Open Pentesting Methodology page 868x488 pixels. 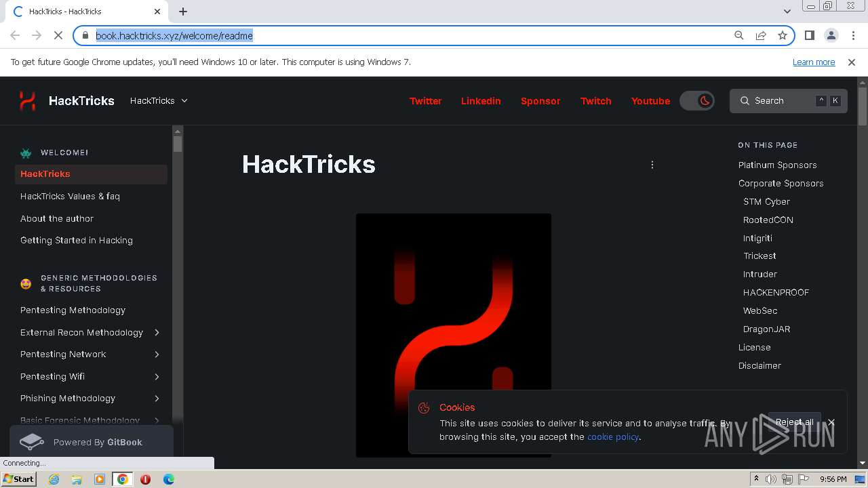73,310
